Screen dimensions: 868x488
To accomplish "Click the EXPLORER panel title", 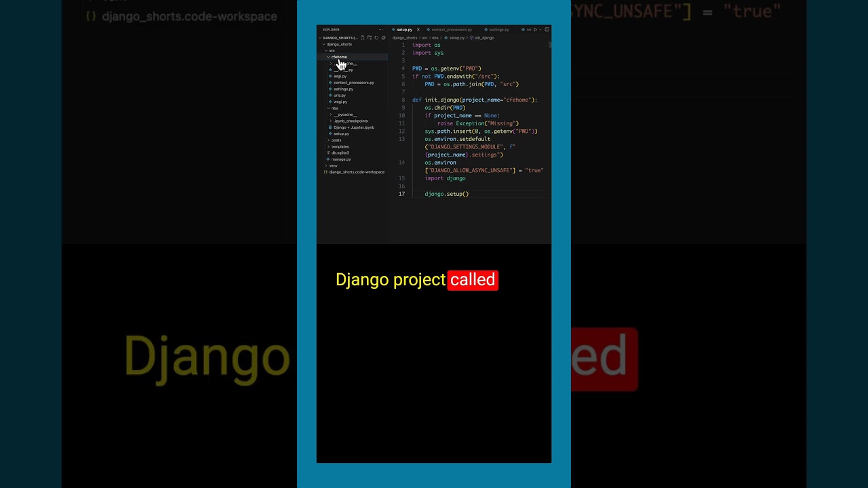I will point(331,30).
